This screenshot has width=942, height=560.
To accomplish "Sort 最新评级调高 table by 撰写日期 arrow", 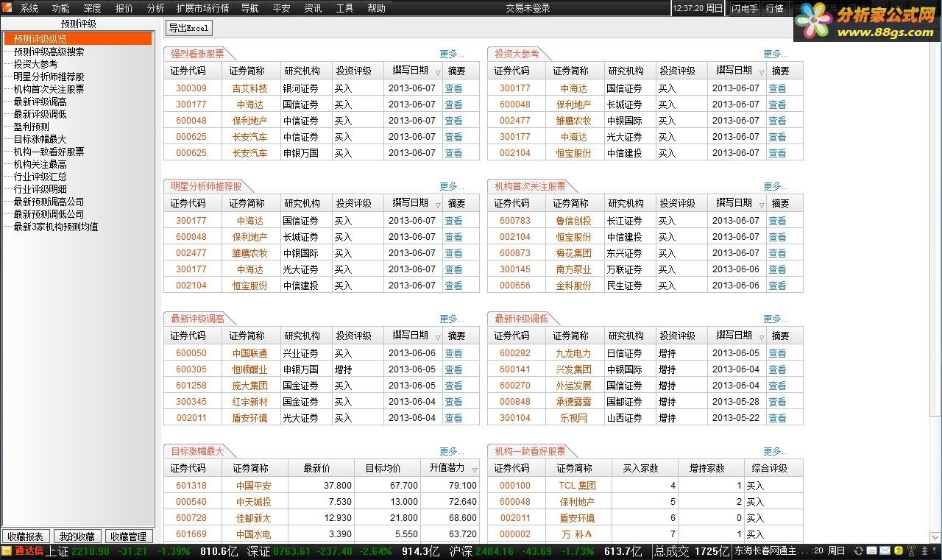I will click(x=438, y=337).
